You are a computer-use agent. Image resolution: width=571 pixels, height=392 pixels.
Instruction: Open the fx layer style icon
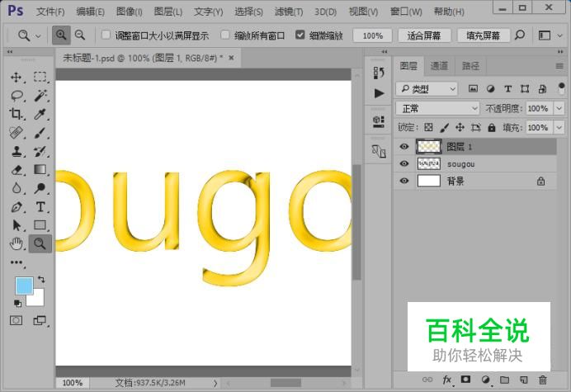click(447, 380)
